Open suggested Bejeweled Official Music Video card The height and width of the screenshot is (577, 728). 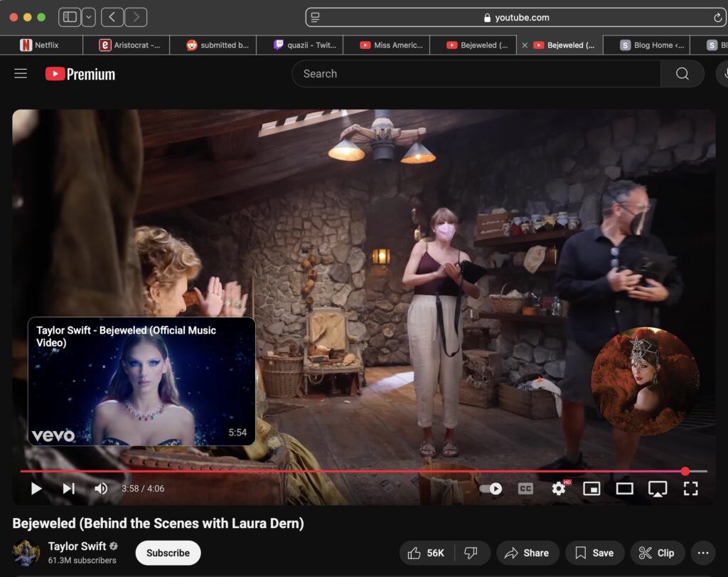(141, 381)
